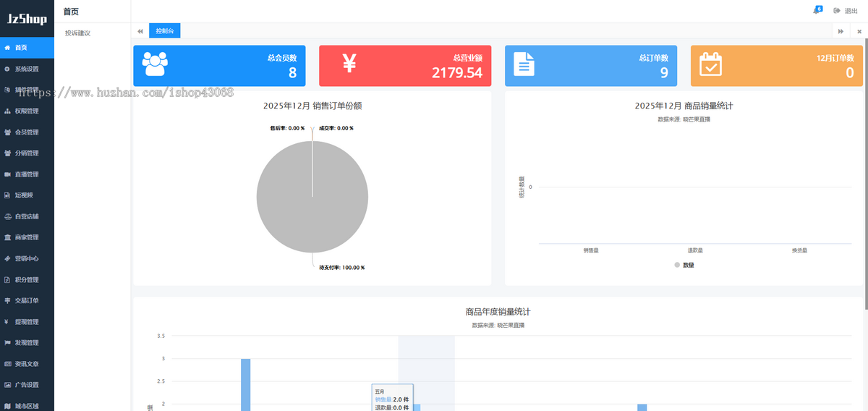The height and width of the screenshot is (411, 868).
Task: Click the group icon for 分销管理
Action: coord(7,153)
